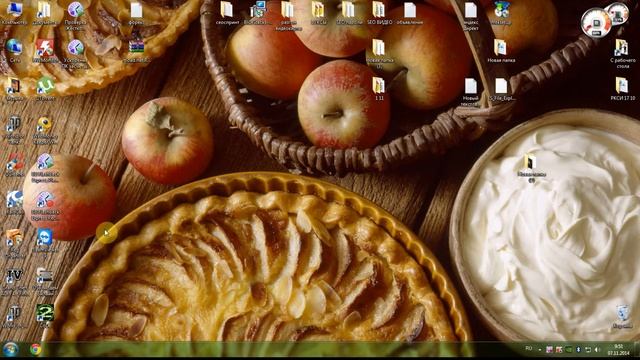Viewport: 640px width, 360px height.
Task: Click the RU language indicator in tray
Action: 529,349
